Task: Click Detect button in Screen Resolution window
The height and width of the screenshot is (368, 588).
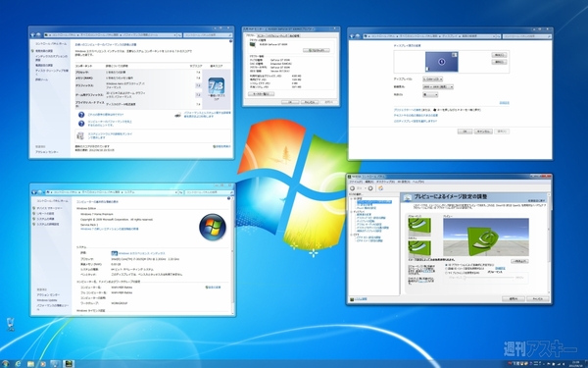Action: [x=499, y=55]
